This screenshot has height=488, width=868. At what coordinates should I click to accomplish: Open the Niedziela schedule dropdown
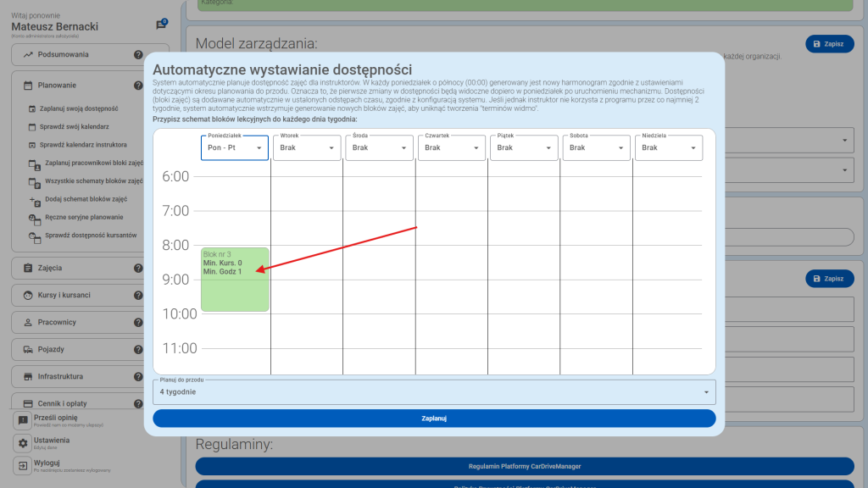click(x=669, y=147)
